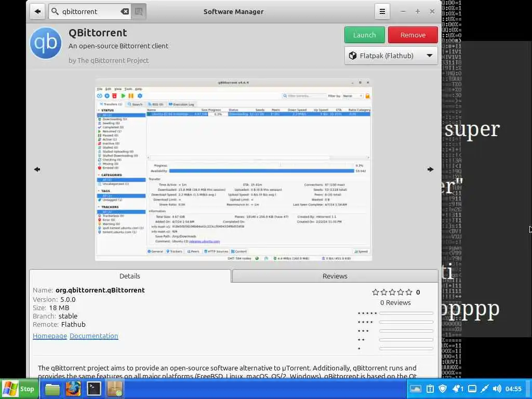Click the QBittorrent app logo
The height and width of the screenshot is (399, 532).
(x=46, y=43)
